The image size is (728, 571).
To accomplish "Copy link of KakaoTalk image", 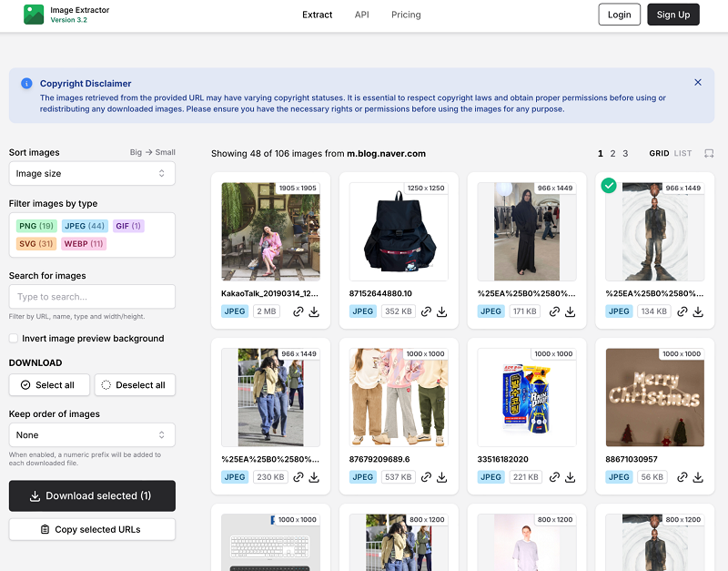I will (x=298, y=311).
